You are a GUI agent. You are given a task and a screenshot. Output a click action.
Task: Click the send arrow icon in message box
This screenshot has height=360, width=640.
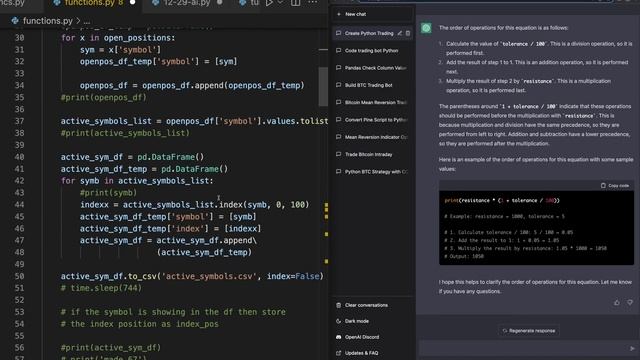[632, 349]
